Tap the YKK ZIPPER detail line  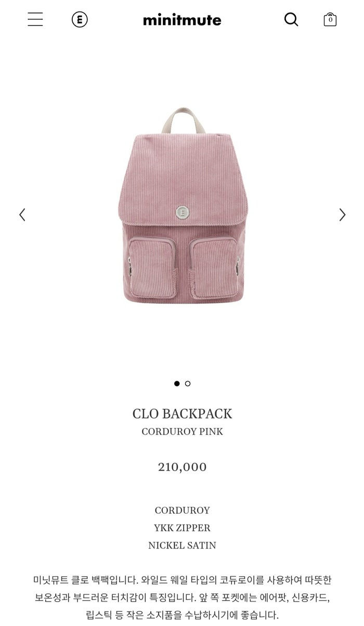182,528
